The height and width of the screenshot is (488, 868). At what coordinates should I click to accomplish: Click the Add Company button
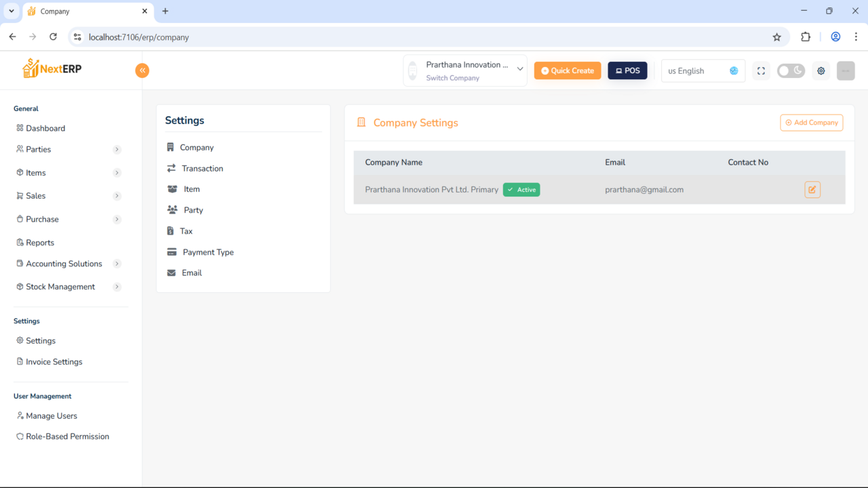click(x=812, y=123)
